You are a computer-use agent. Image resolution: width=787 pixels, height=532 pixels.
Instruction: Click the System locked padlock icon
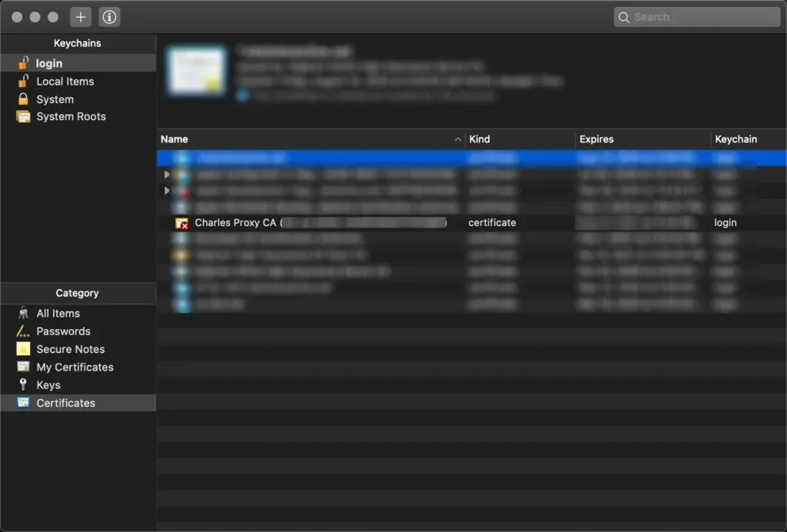click(x=23, y=99)
